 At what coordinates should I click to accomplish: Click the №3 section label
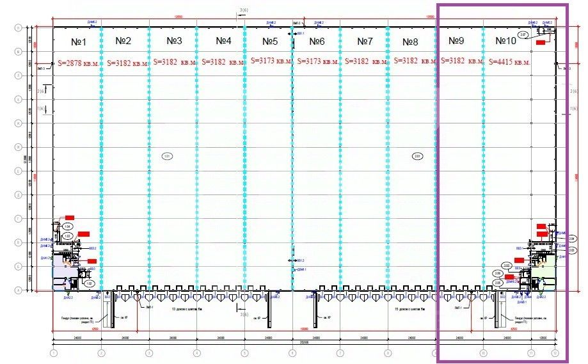[174, 40]
